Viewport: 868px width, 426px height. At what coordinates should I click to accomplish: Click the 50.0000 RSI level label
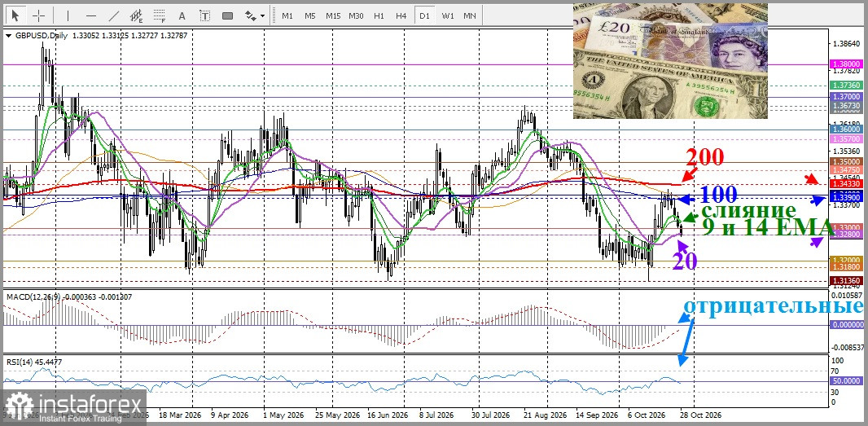tap(846, 381)
